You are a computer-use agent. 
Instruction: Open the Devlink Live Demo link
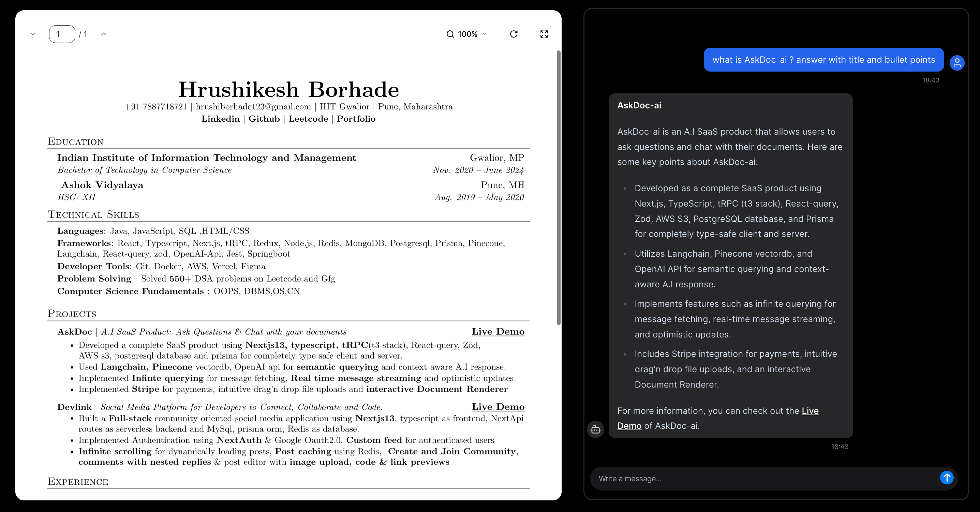[x=498, y=407]
